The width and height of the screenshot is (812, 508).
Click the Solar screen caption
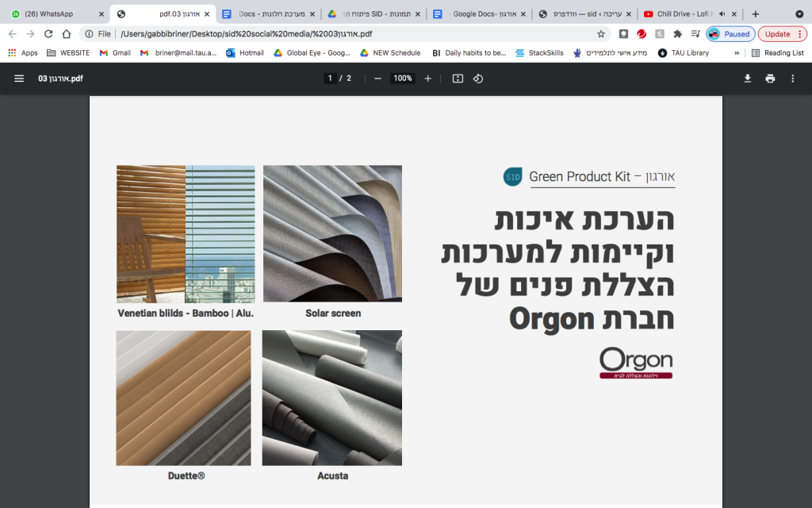[x=333, y=313]
